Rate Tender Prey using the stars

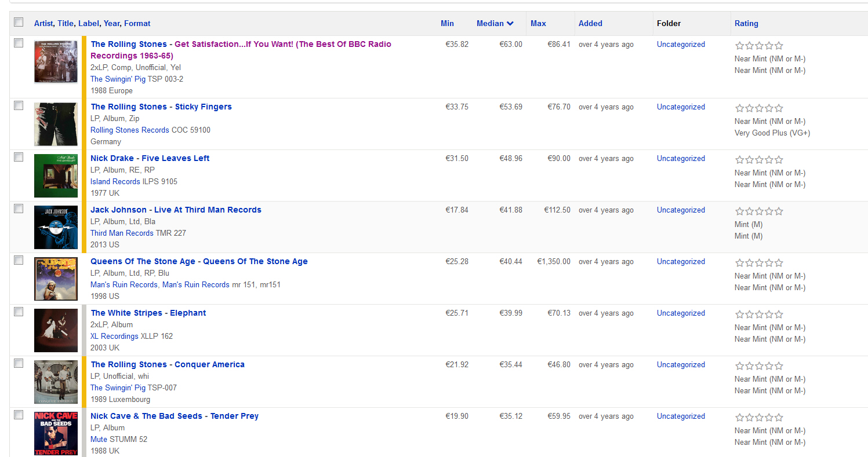pyautogui.click(x=759, y=417)
